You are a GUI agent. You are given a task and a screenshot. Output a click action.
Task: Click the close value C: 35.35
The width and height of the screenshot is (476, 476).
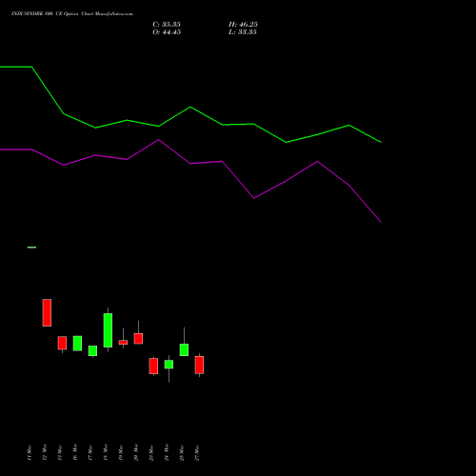tap(167, 25)
